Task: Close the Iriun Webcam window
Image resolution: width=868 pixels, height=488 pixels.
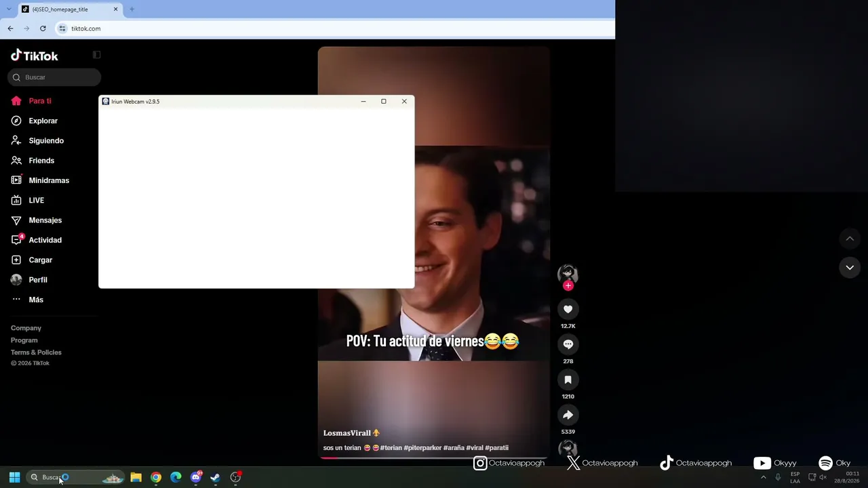Action: point(404,102)
